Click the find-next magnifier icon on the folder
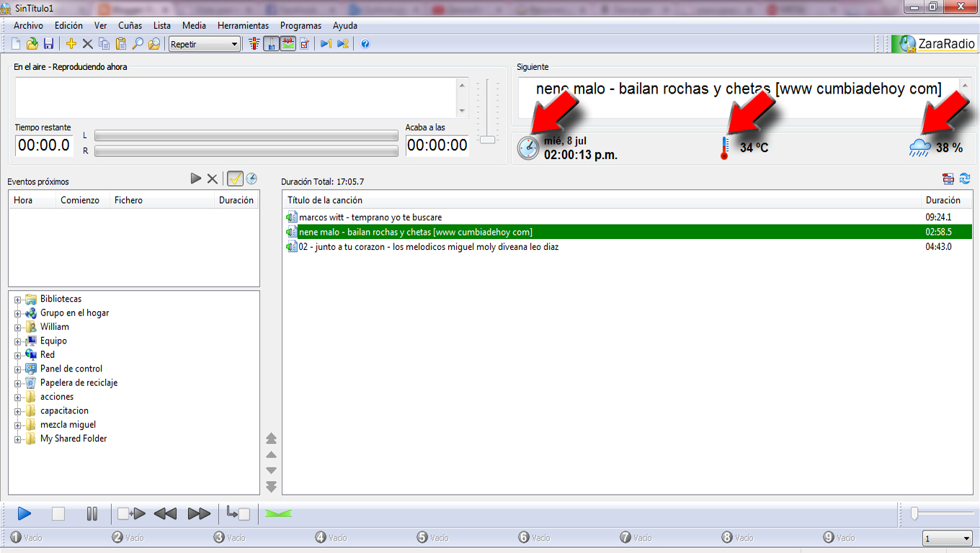This screenshot has height=553, width=980. (153, 44)
